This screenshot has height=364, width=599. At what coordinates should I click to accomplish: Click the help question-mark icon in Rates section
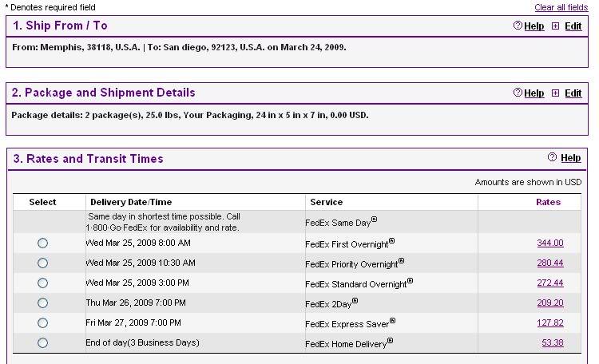pos(552,158)
